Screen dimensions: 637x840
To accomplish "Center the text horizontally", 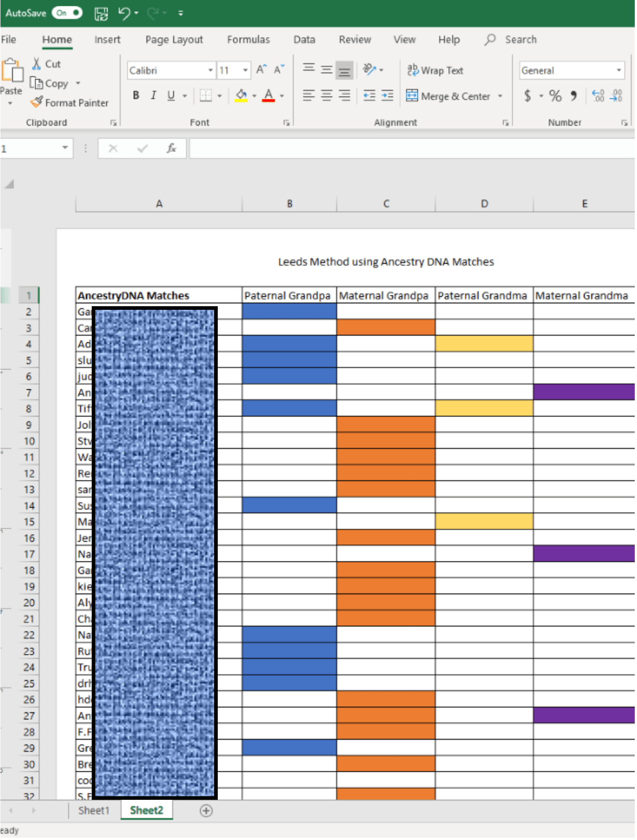I will pyautogui.click(x=327, y=95).
